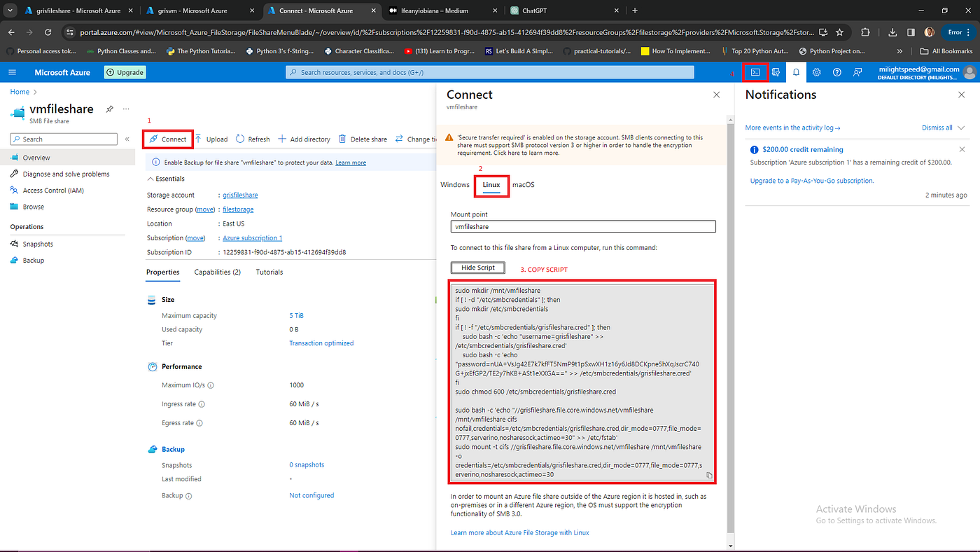Open More events in the activity log
Viewport: 980px width, 552px height.
(x=792, y=127)
